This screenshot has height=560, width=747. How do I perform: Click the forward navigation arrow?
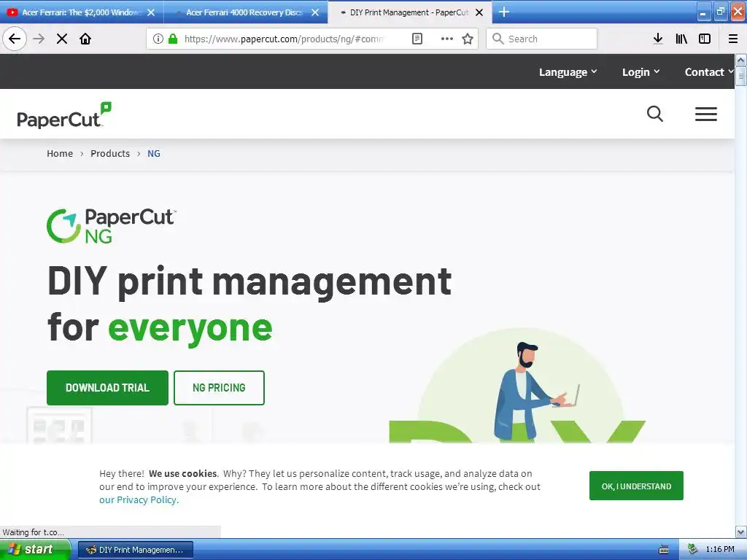click(x=39, y=39)
